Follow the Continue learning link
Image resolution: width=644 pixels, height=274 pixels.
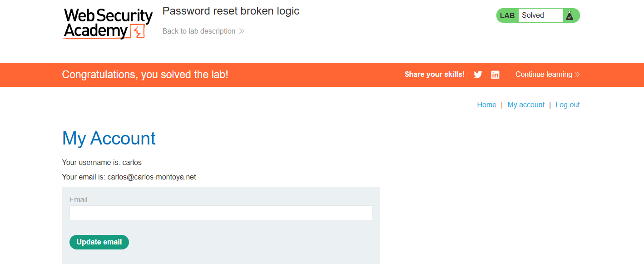tap(544, 75)
